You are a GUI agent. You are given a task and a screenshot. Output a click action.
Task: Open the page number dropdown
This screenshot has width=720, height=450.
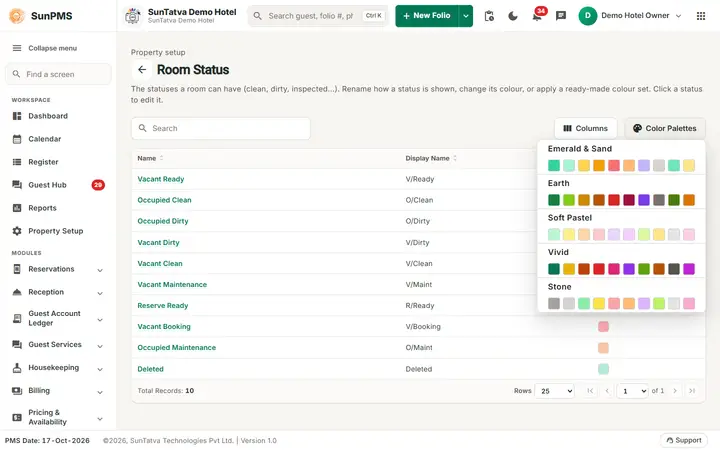pos(632,391)
